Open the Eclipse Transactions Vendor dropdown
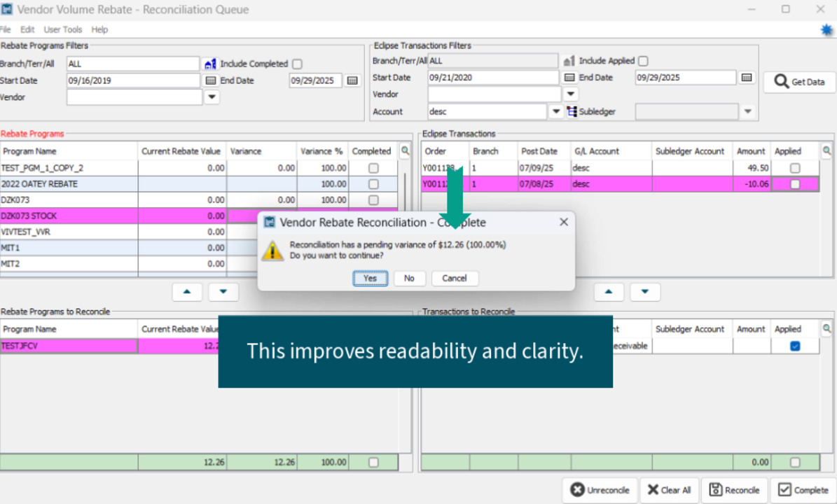Screen dimensions: 837x504 [x=571, y=94]
